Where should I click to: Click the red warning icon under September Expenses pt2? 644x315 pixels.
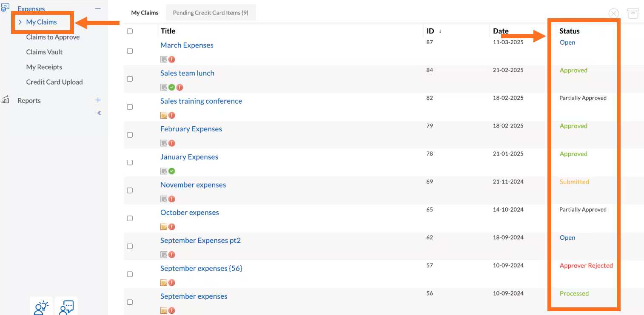pyautogui.click(x=172, y=255)
